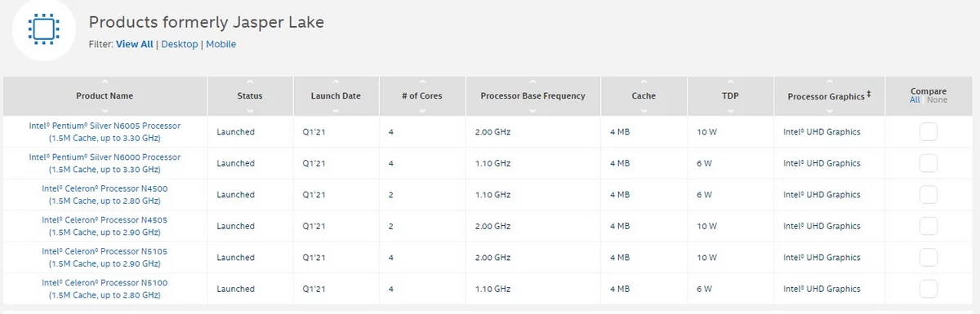The width and height of the screenshot is (980, 314).
Task: Click the Cache column header
Action: tap(644, 95)
